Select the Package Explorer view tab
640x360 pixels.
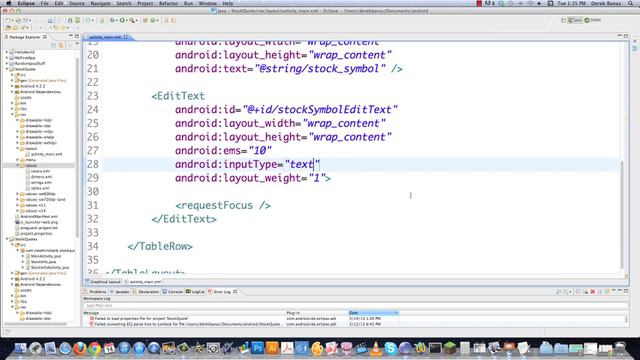pyautogui.click(x=24, y=37)
